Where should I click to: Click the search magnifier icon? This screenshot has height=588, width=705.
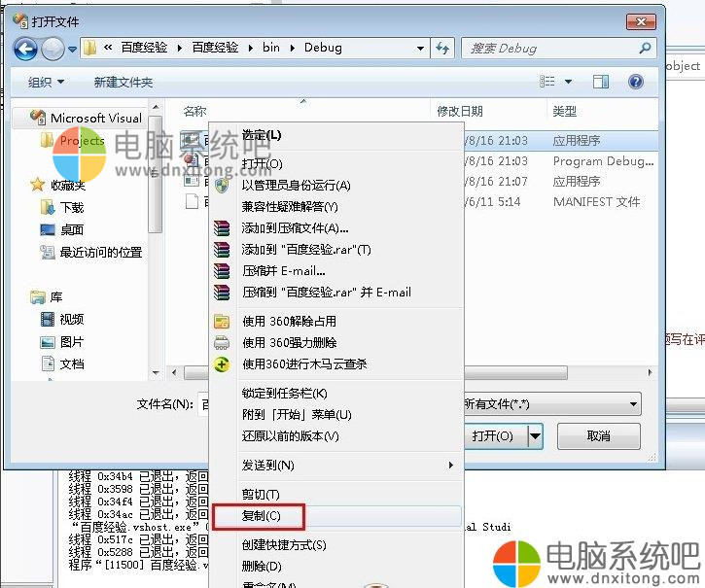(x=645, y=48)
